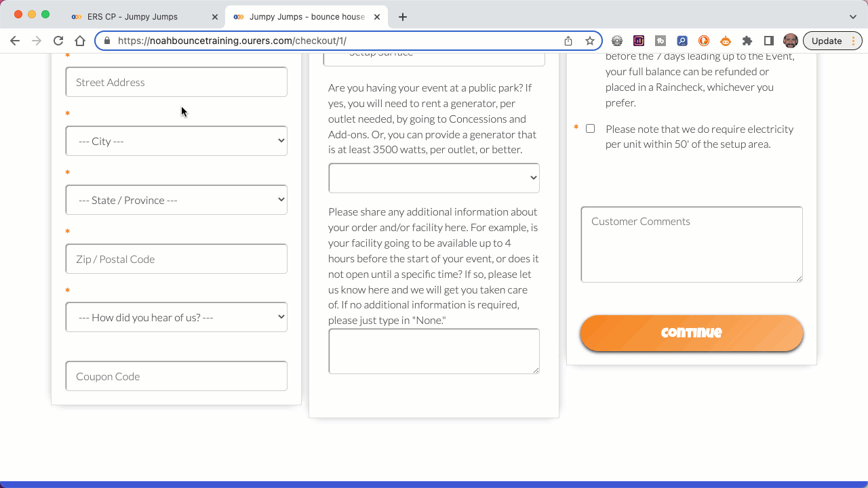Open the gear extension icon
868x488 pixels.
pos(617,41)
